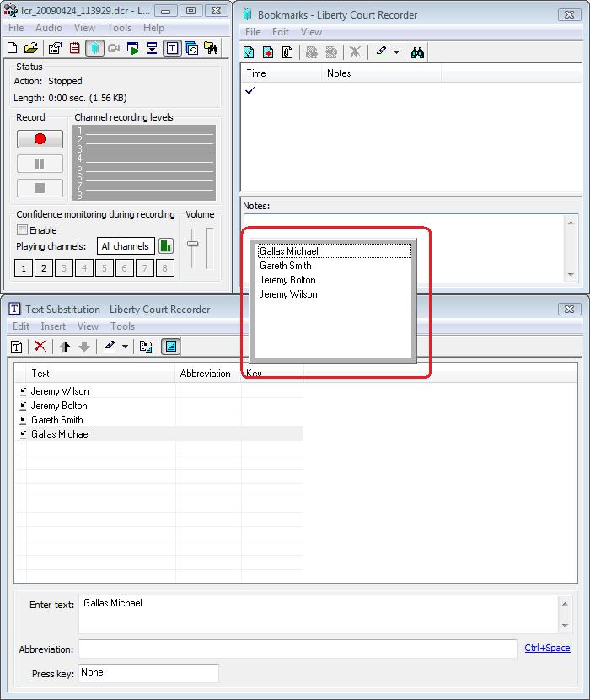Toggle playing channel 2 button
This screenshot has width=590, height=700.
click(x=44, y=268)
